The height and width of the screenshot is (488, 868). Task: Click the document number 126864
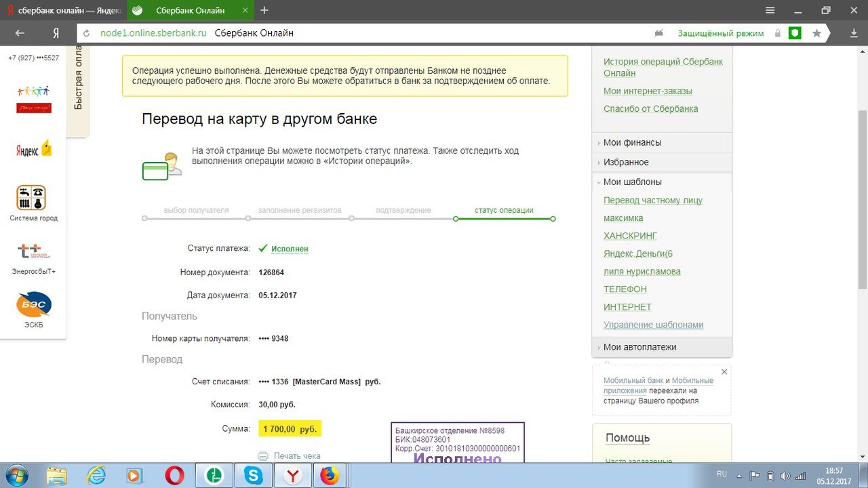tap(271, 272)
